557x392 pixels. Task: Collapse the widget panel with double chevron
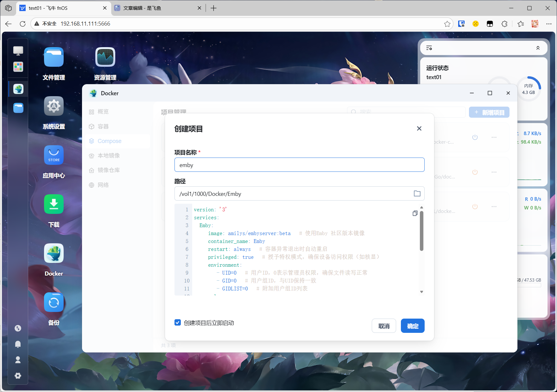pos(538,48)
